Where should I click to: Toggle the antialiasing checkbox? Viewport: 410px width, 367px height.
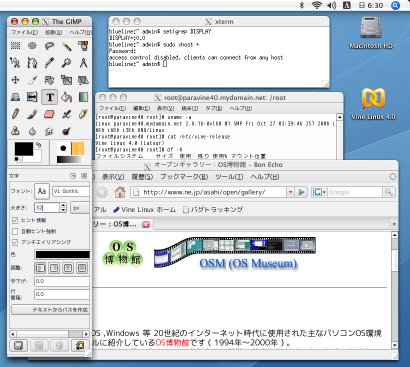pos(15,242)
